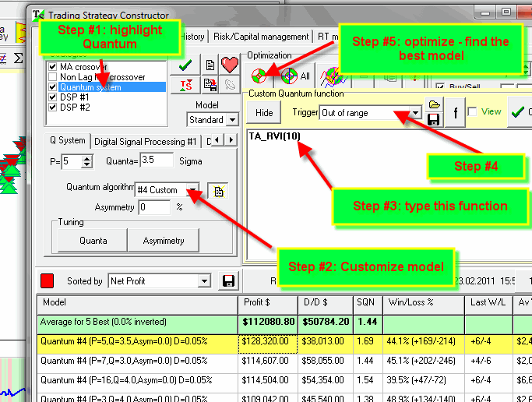Image resolution: width=532 pixels, height=402 pixels.
Task: Click the customize algorithm document icon
Action: click(x=220, y=190)
